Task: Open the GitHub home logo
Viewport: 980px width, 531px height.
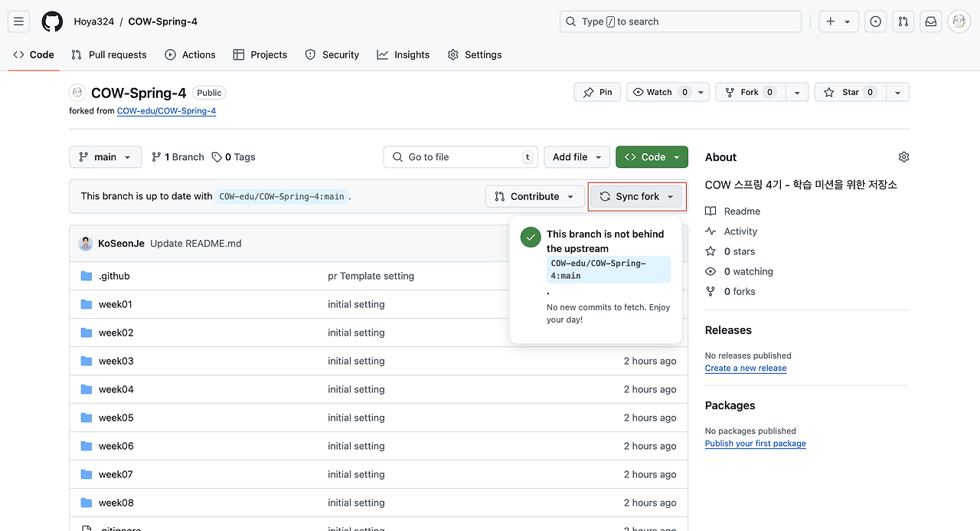Action: click(51, 21)
